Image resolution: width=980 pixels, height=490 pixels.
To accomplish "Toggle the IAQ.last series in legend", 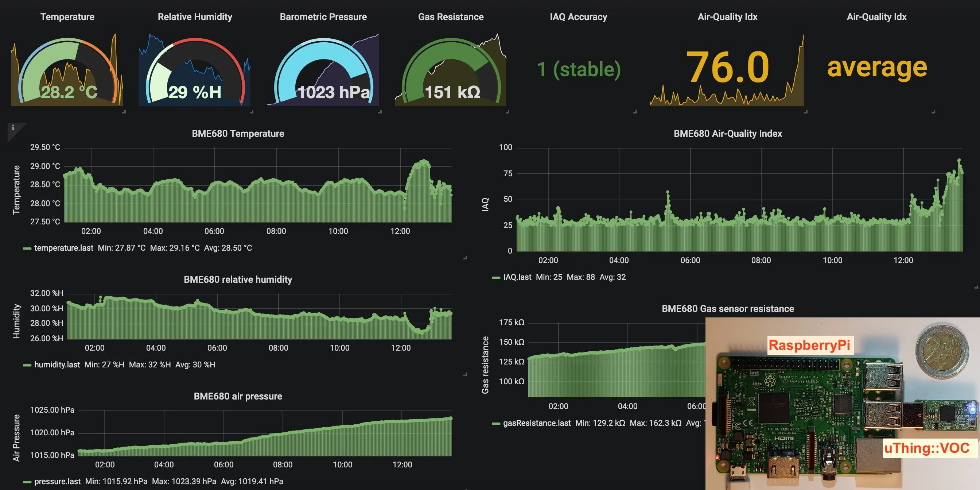I will pyautogui.click(x=517, y=277).
